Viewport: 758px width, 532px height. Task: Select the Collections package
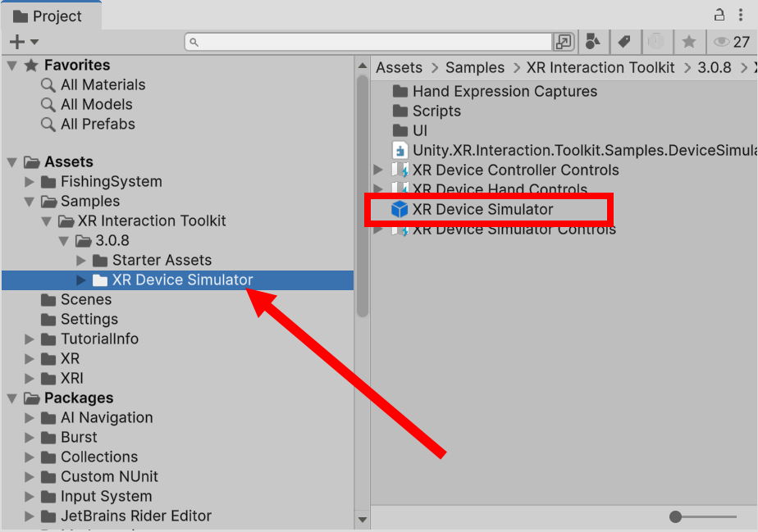click(89, 457)
